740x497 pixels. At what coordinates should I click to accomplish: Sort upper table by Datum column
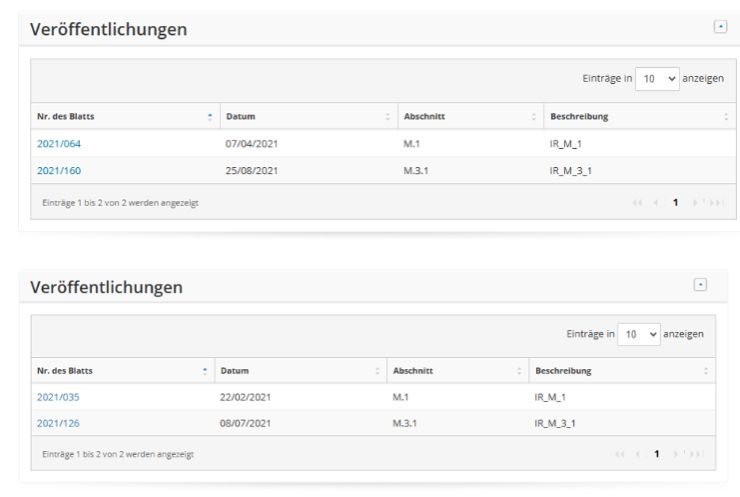[x=307, y=117]
